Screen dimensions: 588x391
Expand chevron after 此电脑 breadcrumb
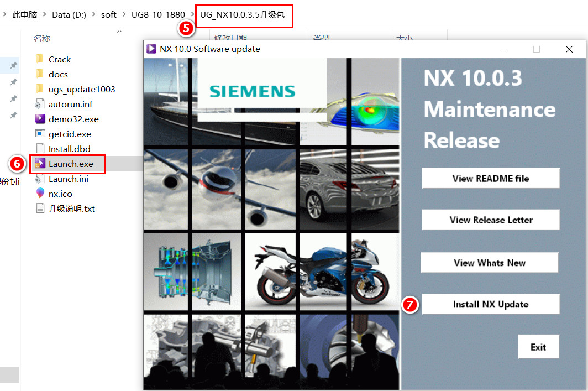coord(45,14)
